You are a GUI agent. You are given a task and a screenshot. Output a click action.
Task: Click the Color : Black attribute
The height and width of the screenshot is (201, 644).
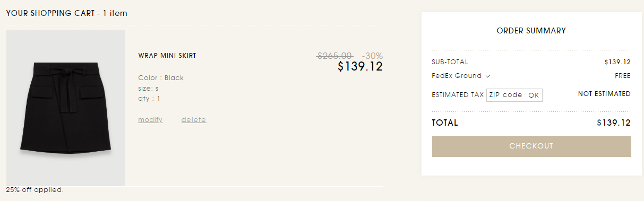(161, 78)
